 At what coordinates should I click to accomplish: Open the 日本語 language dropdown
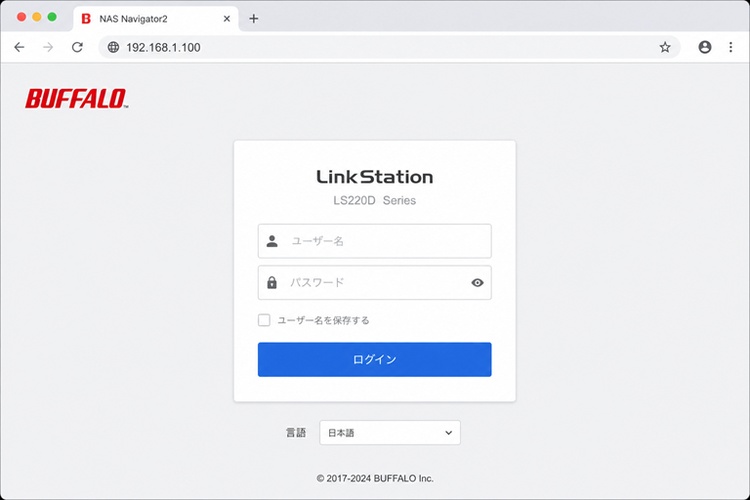tap(390, 433)
